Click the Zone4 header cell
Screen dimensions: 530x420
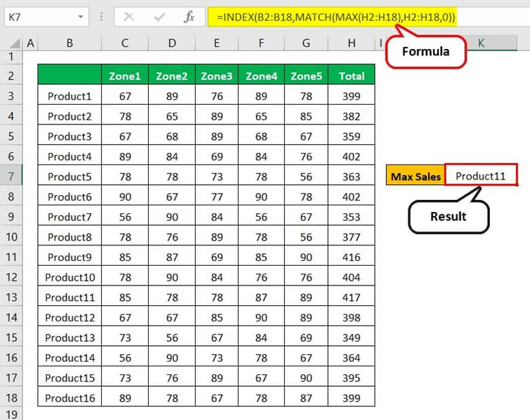pyautogui.click(x=262, y=75)
